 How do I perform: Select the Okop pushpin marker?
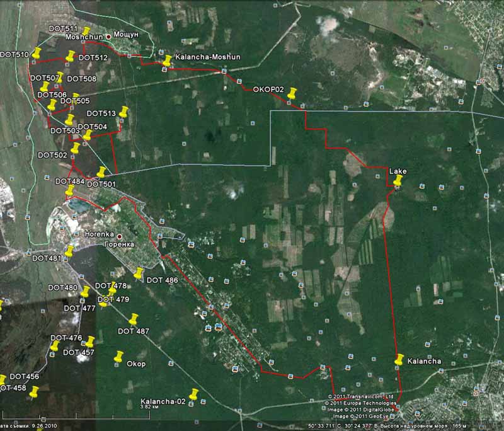(x=118, y=357)
